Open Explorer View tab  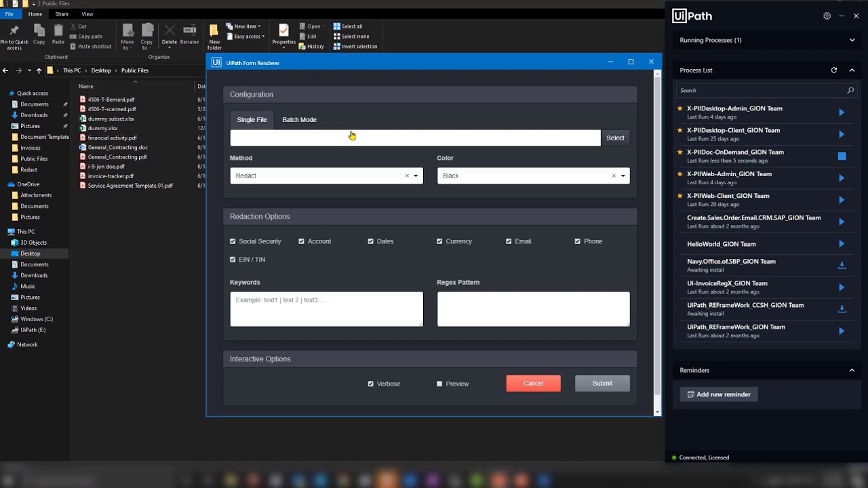(x=87, y=14)
